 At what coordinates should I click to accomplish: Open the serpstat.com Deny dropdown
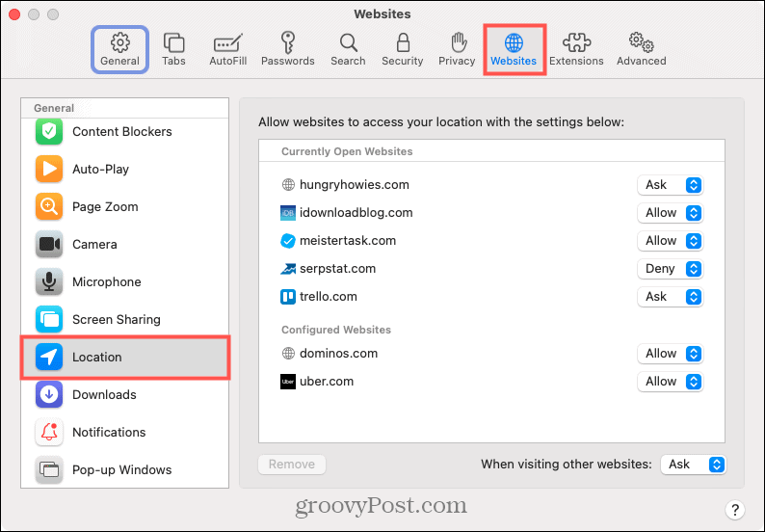(671, 269)
